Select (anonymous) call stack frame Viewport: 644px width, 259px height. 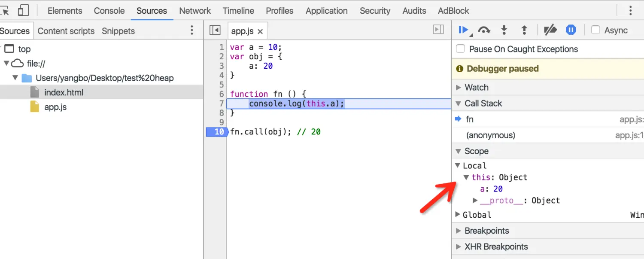point(548,135)
